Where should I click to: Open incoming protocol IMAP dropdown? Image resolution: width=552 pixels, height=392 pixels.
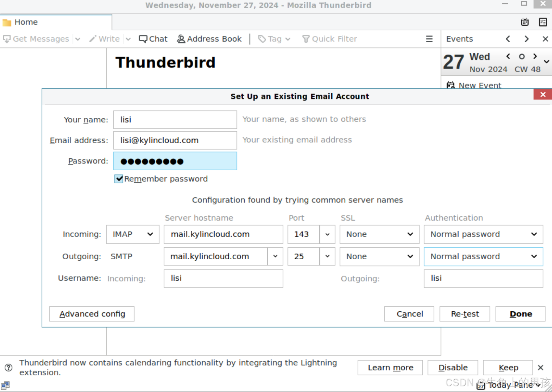coord(132,234)
